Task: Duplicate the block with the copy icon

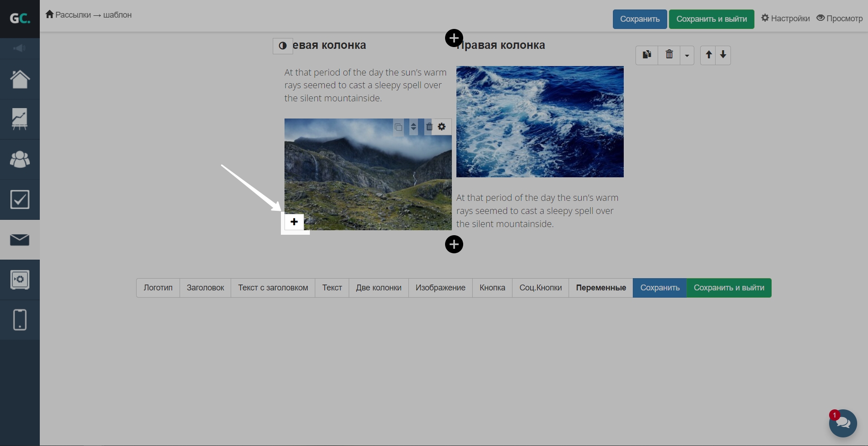Action: coord(647,55)
